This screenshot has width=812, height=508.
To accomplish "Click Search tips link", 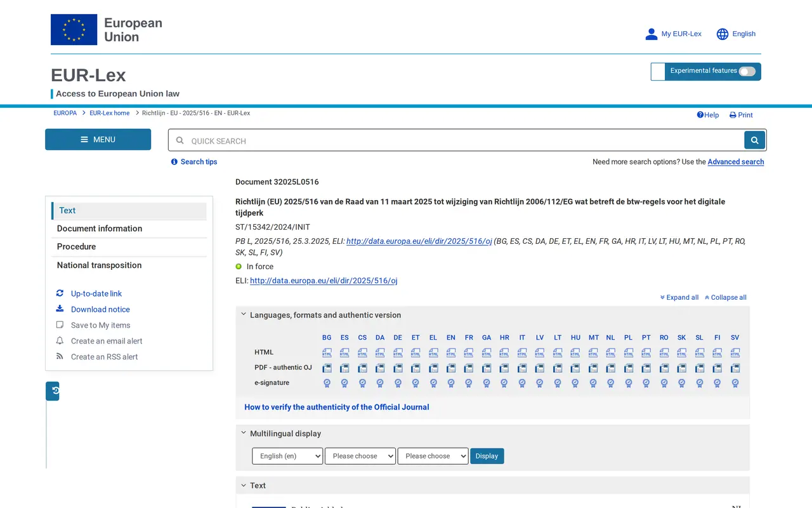I will pos(194,162).
